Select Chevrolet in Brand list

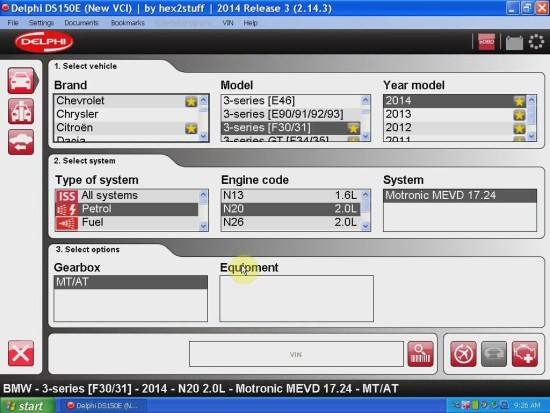(126, 101)
